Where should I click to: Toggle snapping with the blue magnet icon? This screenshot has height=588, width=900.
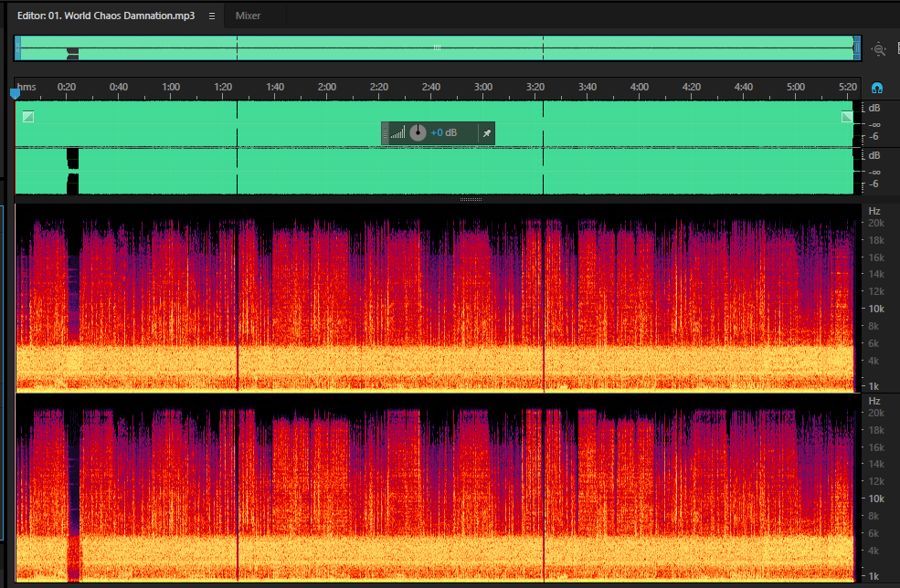(876, 88)
